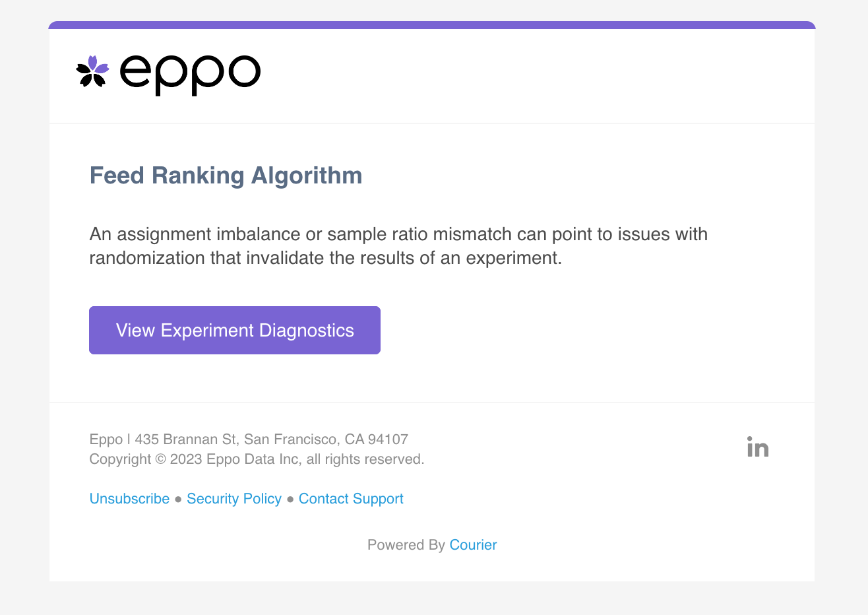This screenshot has width=868, height=615.
Task: Click the copyright © symbol
Action: click(x=160, y=459)
